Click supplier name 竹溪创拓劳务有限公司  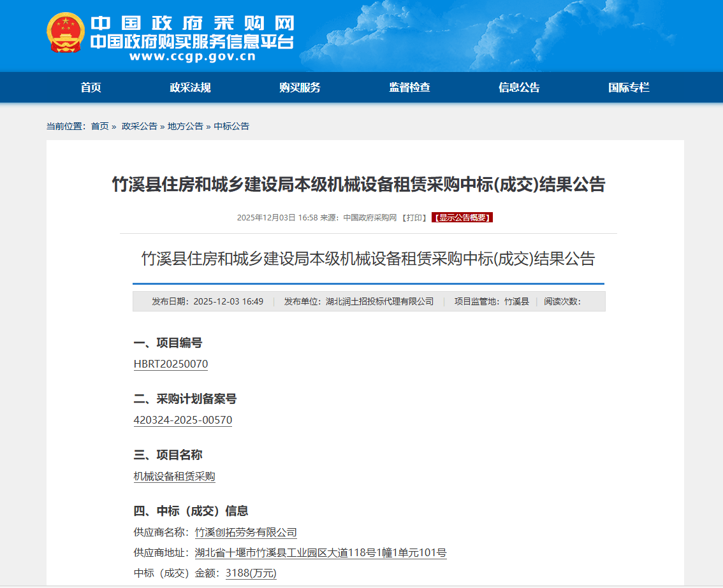[245, 533]
